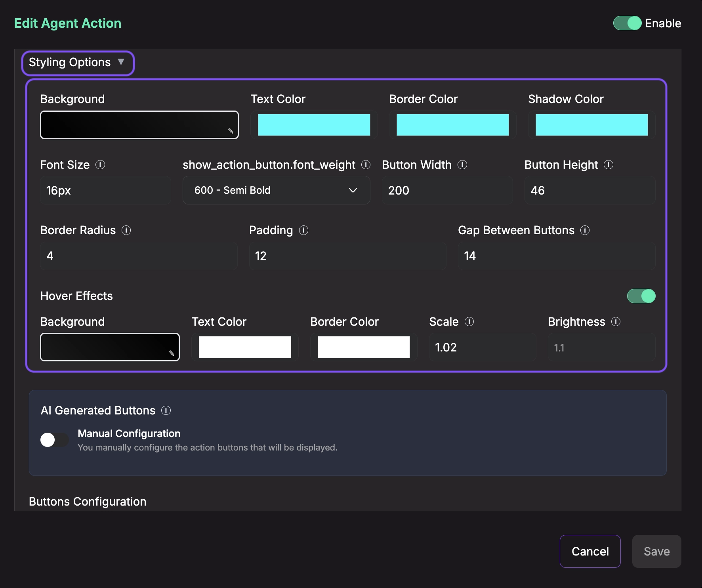The image size is (702, 588).
Task: Click the Save button
Action: 656,551
